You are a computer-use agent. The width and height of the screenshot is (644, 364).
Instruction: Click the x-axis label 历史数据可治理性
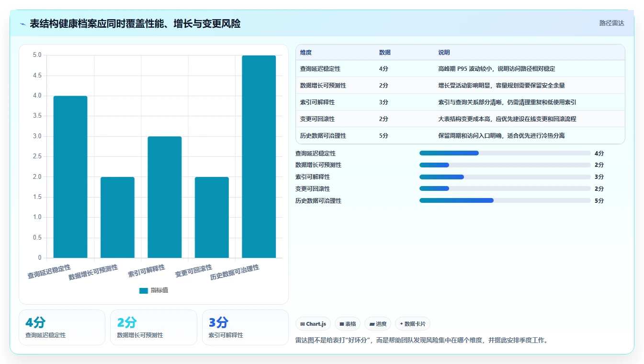pos(235,273)
